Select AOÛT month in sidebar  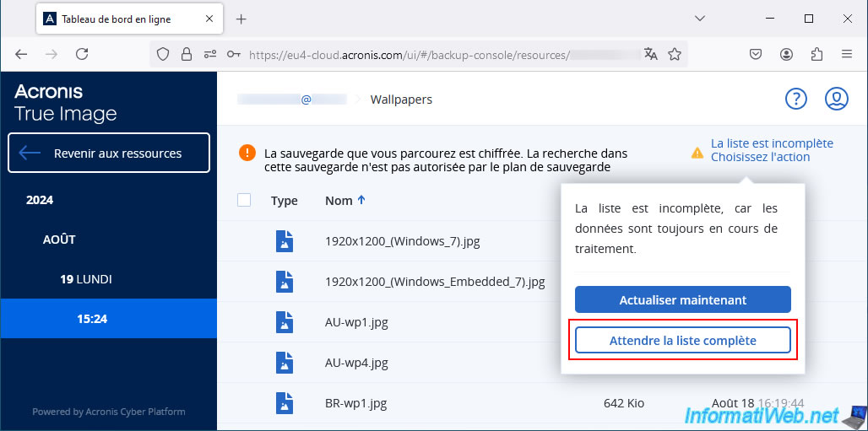59,240
